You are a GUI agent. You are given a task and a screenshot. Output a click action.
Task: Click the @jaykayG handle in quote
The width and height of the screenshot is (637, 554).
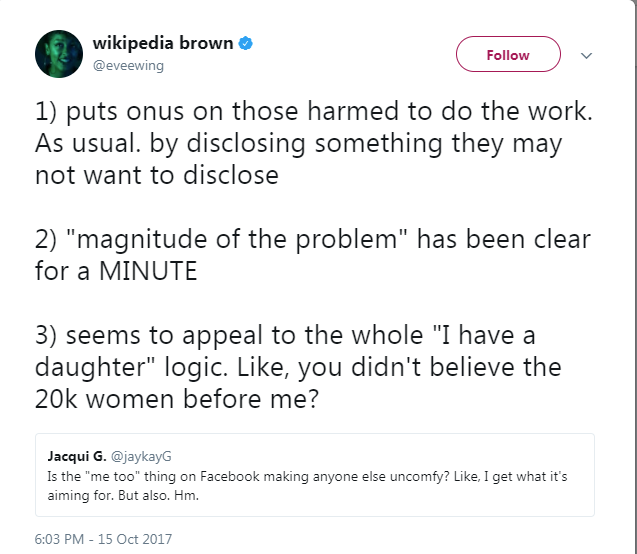click(138, 457)
